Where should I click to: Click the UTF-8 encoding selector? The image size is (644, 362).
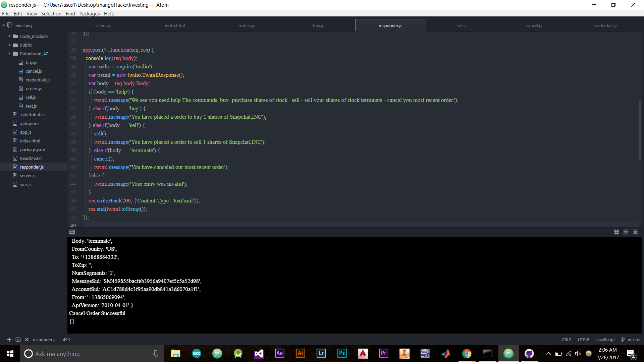583,340
